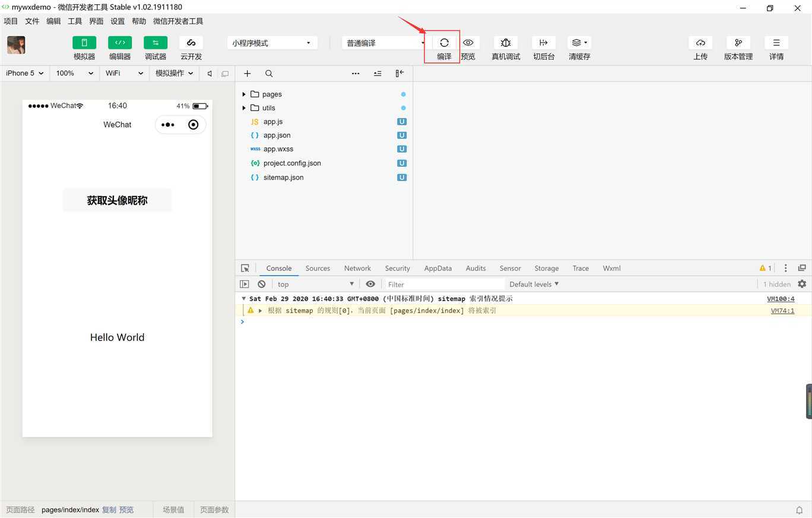Switch to the Sources tab
The image size is (812, 518).
pos(318,269)
